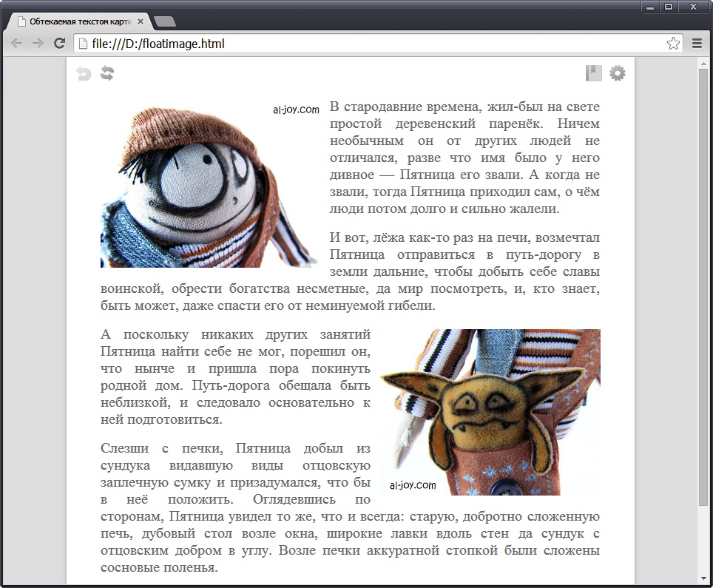Click the swap arrows icon in page toolbar
713x588 pixels.
(x=107, y=73)
